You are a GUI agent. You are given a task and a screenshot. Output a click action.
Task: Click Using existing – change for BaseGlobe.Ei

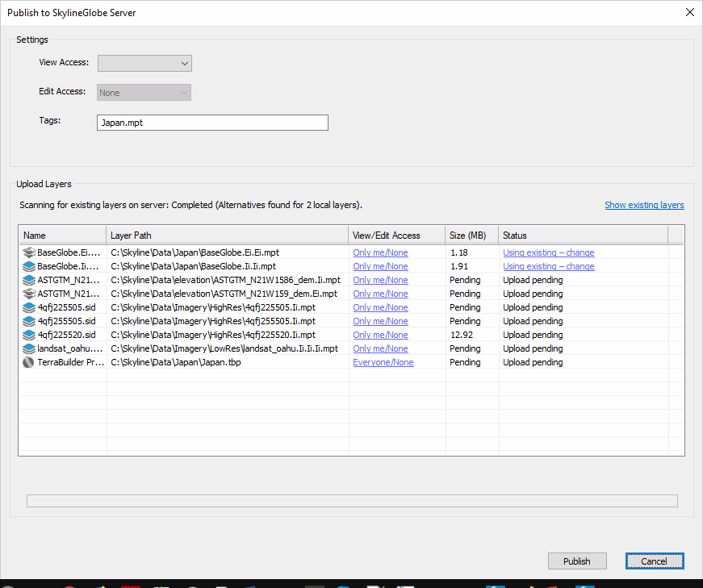pyautogui.click(x=548, y=252)
